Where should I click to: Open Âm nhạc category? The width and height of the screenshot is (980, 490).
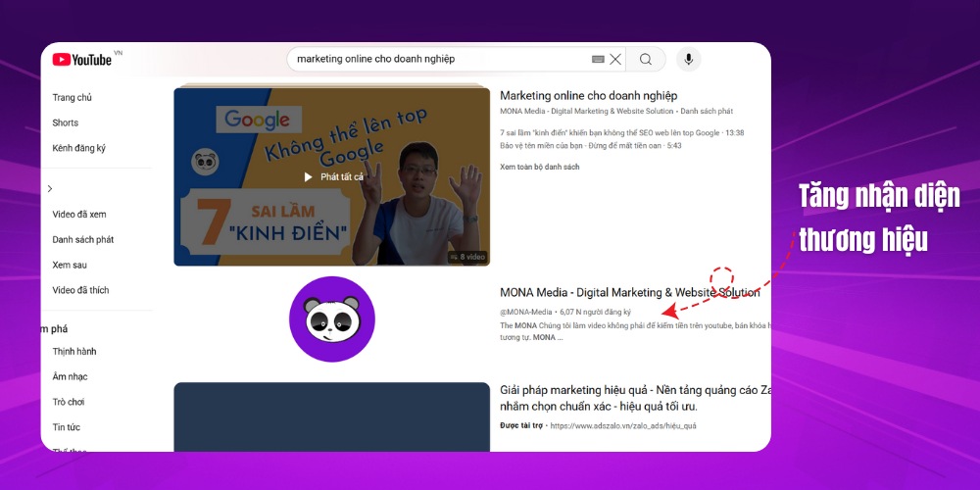(x=70, y=377)
